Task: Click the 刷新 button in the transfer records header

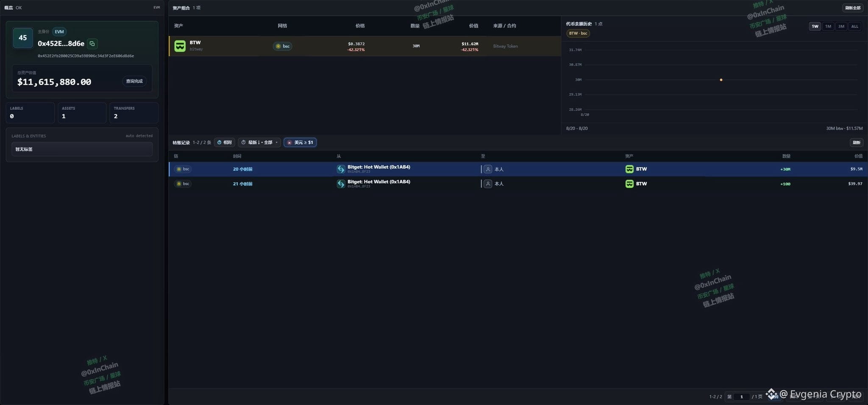Action: click(857, 142)
